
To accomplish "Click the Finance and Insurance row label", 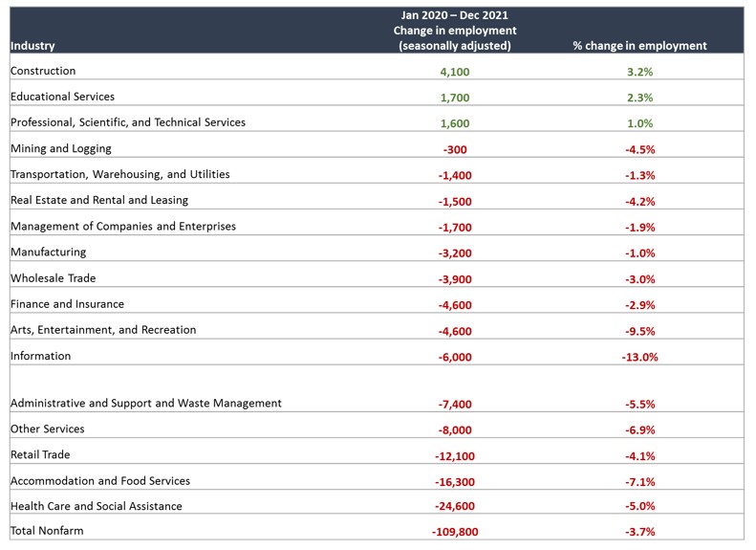I will [67, 304].
